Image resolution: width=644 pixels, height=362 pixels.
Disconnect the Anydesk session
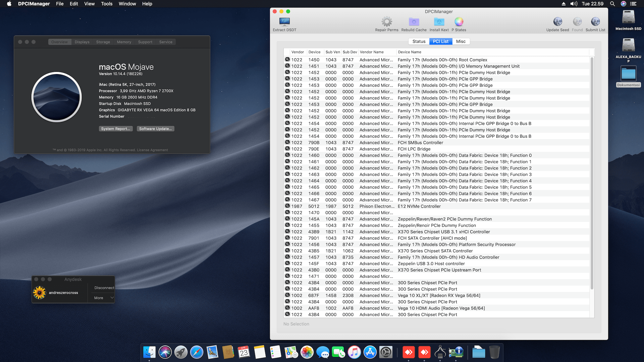(x=104, y=288)
